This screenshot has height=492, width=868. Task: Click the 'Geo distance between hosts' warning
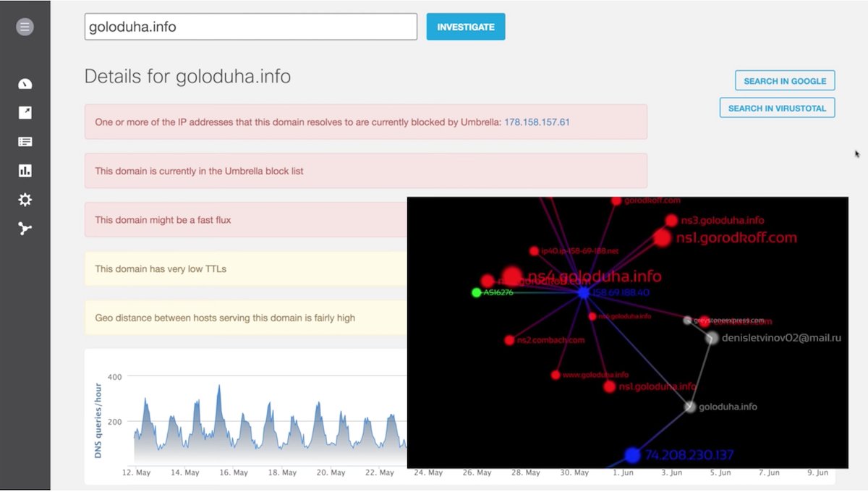(246, 318)
